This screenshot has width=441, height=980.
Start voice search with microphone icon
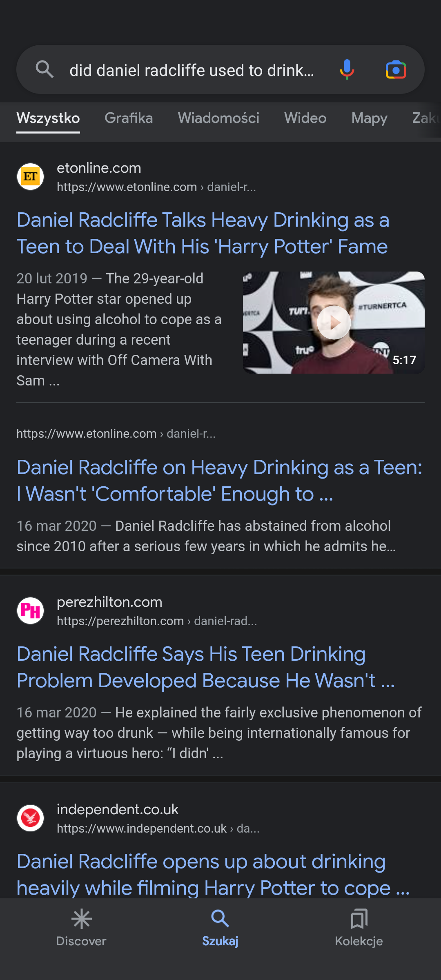click(x=347, y=69)
